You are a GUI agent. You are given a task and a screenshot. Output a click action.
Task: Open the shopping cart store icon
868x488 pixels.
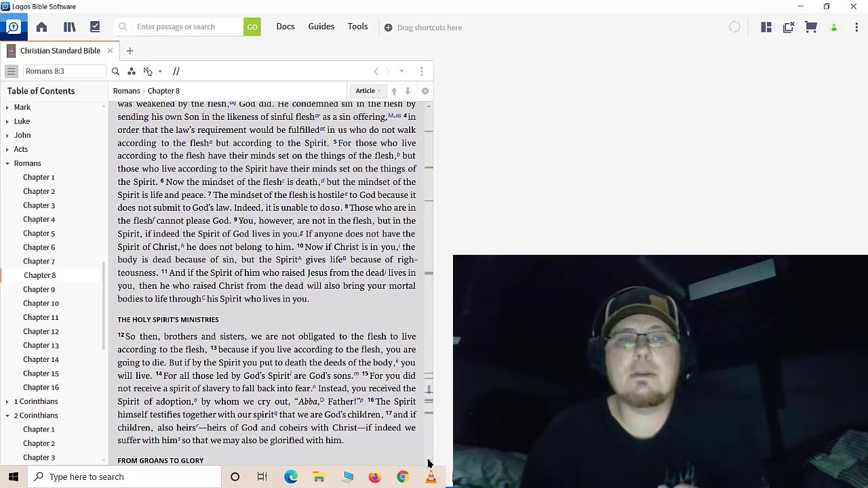click(811, 27)
